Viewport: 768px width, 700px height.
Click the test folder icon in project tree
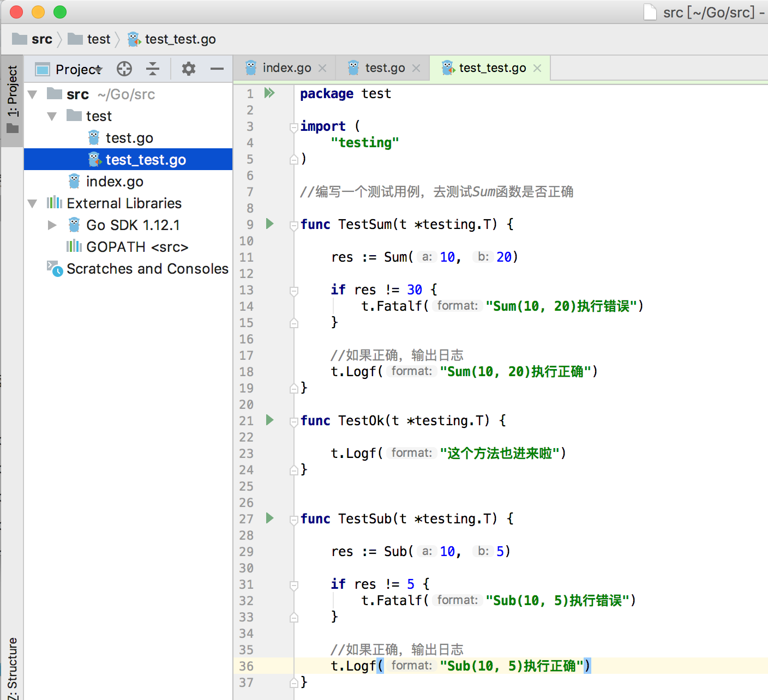click(74, 116)
